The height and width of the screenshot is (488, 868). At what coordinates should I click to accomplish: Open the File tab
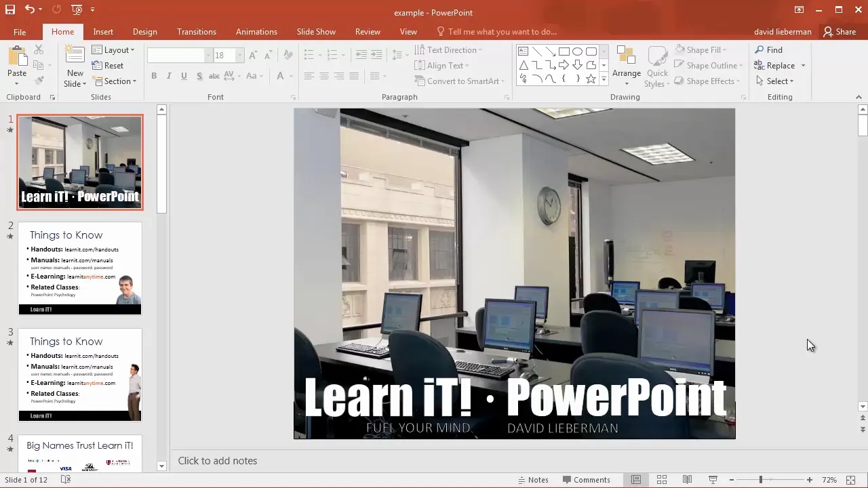20,32
